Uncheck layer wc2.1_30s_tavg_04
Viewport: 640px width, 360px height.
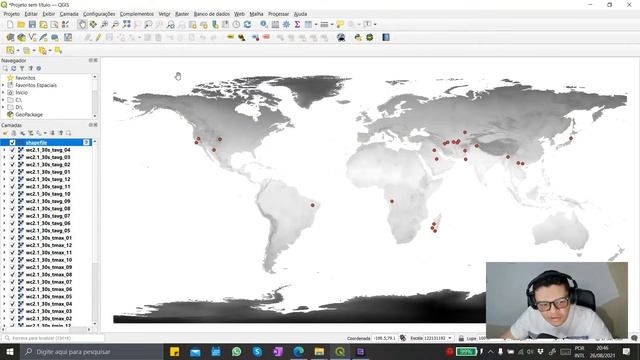coord(13,150)
